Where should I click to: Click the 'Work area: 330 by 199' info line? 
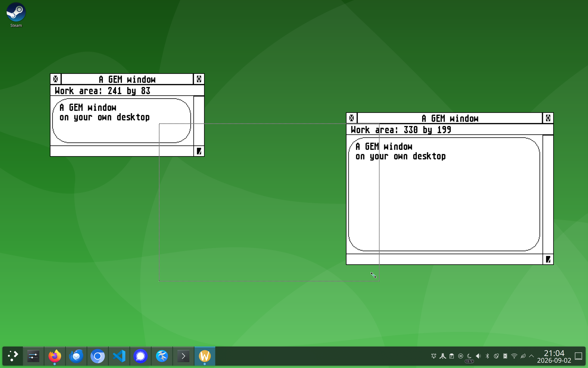[450, 129]
